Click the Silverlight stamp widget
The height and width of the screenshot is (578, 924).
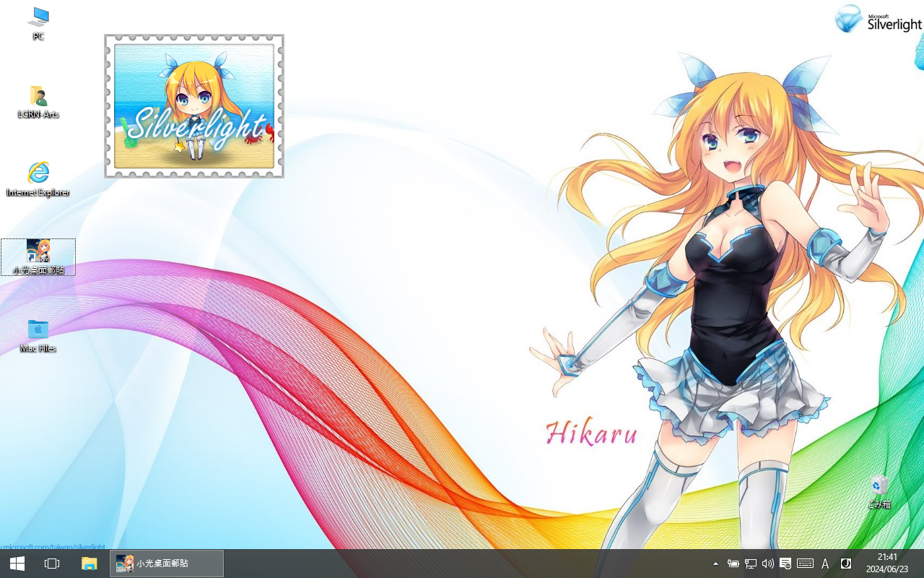point(194,106)
